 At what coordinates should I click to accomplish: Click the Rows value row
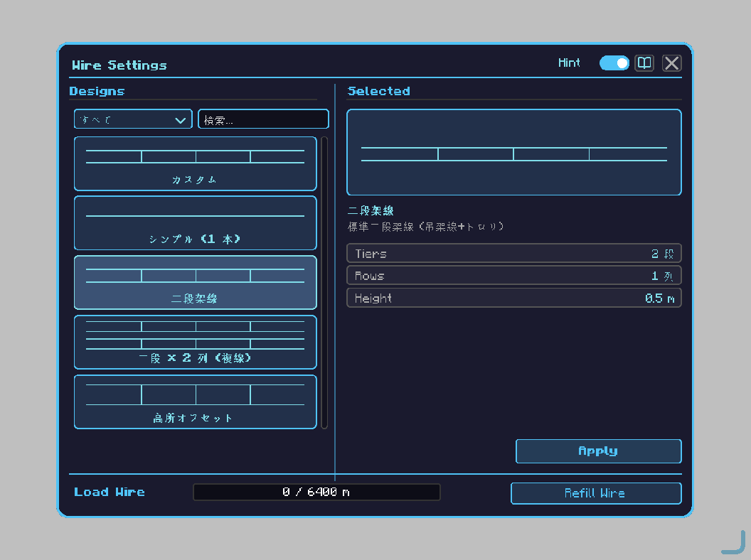(x=514, y=276)
